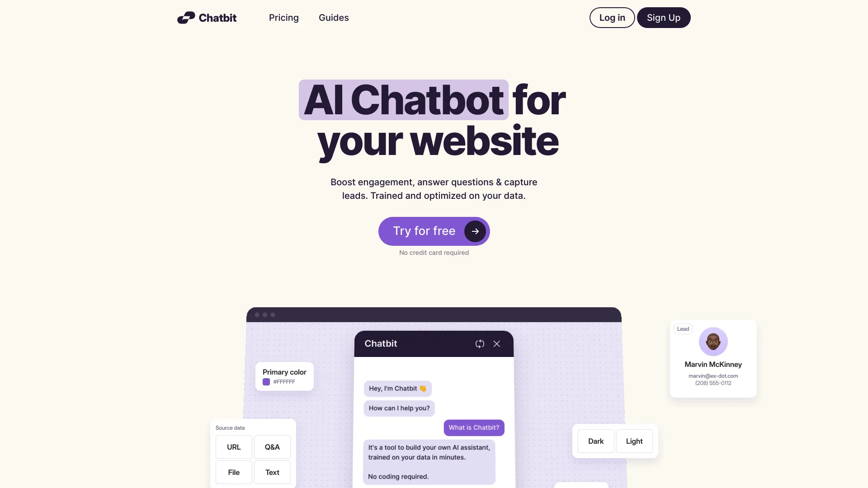The height and width of the screenshot is (488, 868).
Task: Open Pricing navigation menu item
Action: 283,17
